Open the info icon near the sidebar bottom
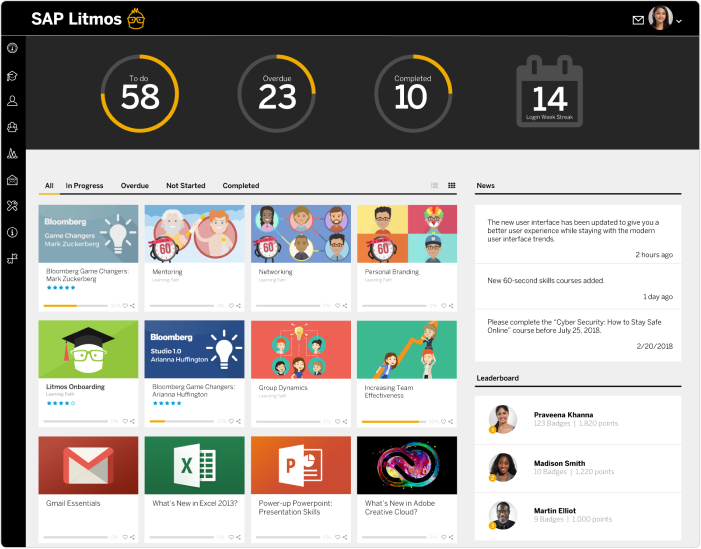 point(13,232)
